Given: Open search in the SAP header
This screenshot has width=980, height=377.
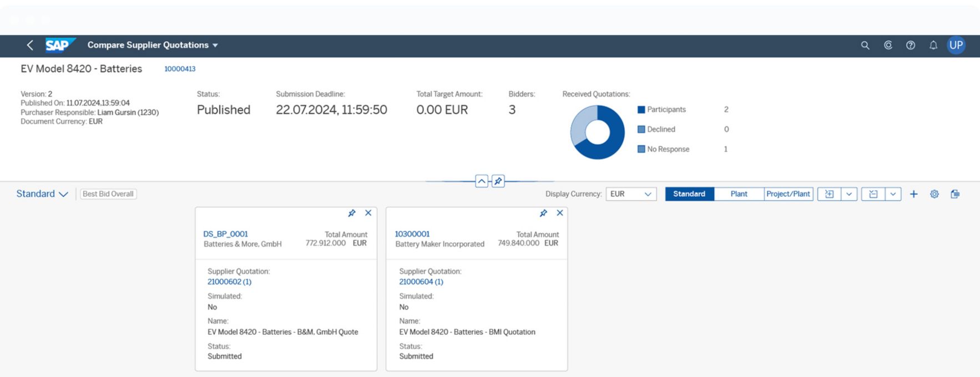Looking at the screenshot, I should point(865,45).
